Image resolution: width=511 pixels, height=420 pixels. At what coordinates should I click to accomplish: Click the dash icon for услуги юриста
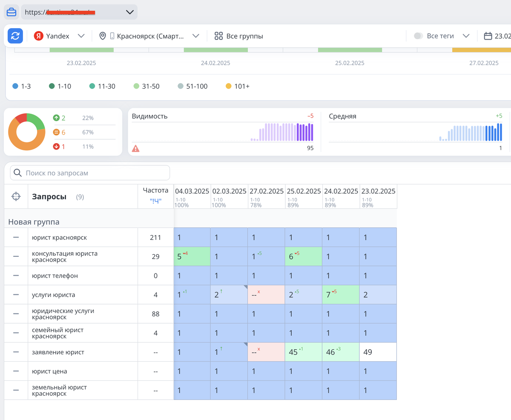click(16, 295)
